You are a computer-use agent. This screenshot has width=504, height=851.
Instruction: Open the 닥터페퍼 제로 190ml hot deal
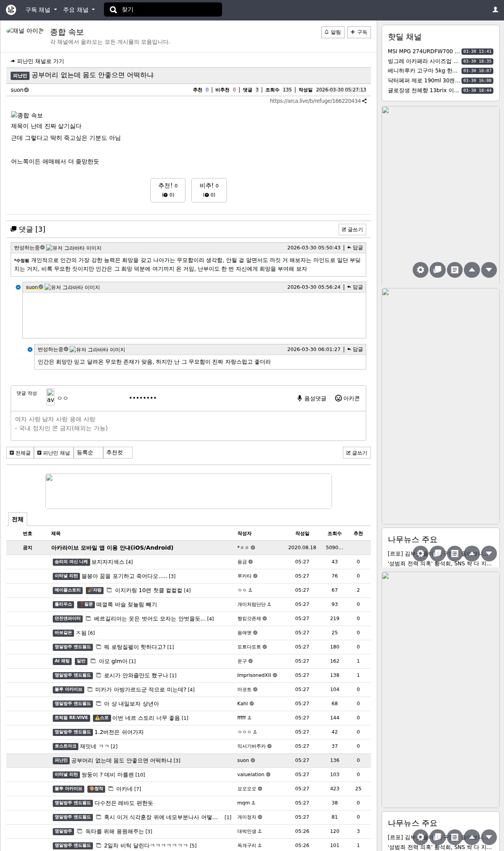pyautogui.click(x=424, y=80)
